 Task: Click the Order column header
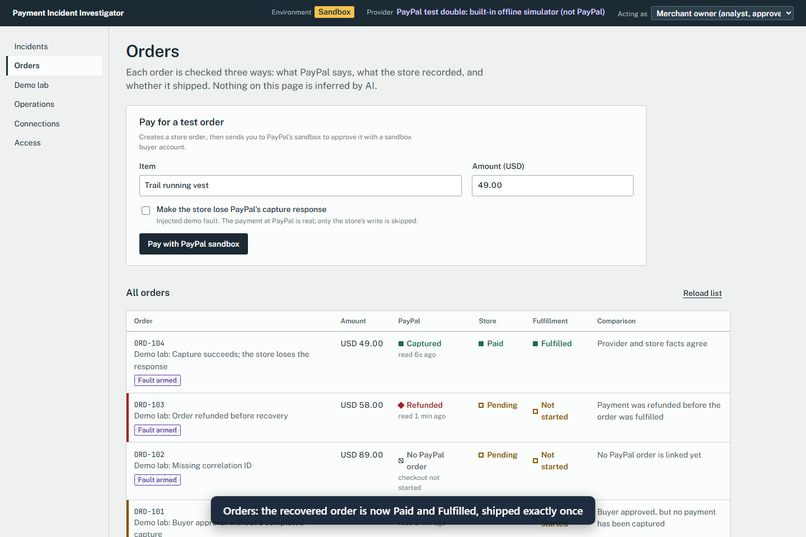143,321
